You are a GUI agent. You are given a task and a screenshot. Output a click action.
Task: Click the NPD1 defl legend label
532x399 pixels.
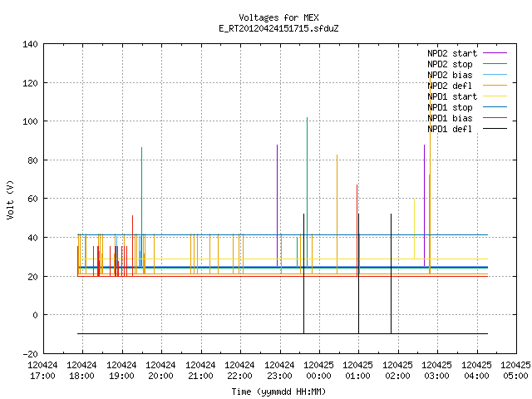tap(450, 130)
